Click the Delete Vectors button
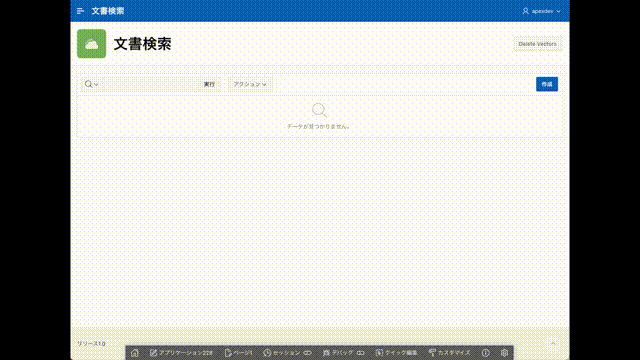This screenshot has width=640, height=360. pyautogui.click(x=537, y=44)
